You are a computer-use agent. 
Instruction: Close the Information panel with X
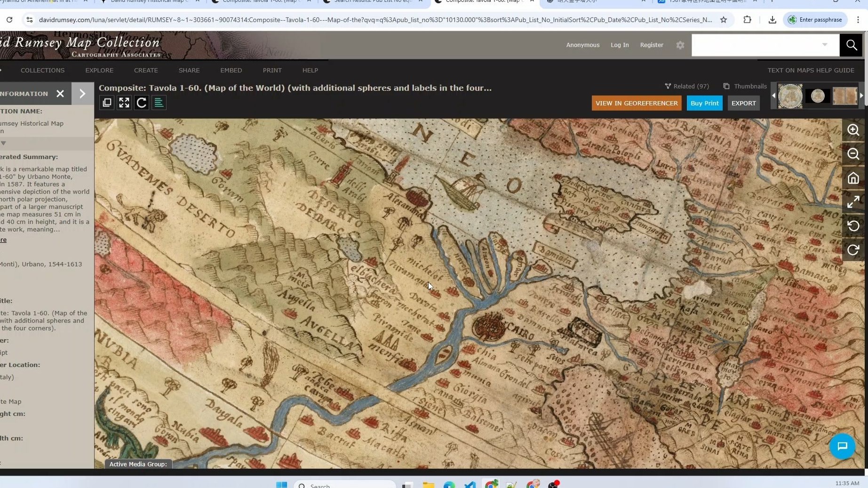click(x=60, y=94)
